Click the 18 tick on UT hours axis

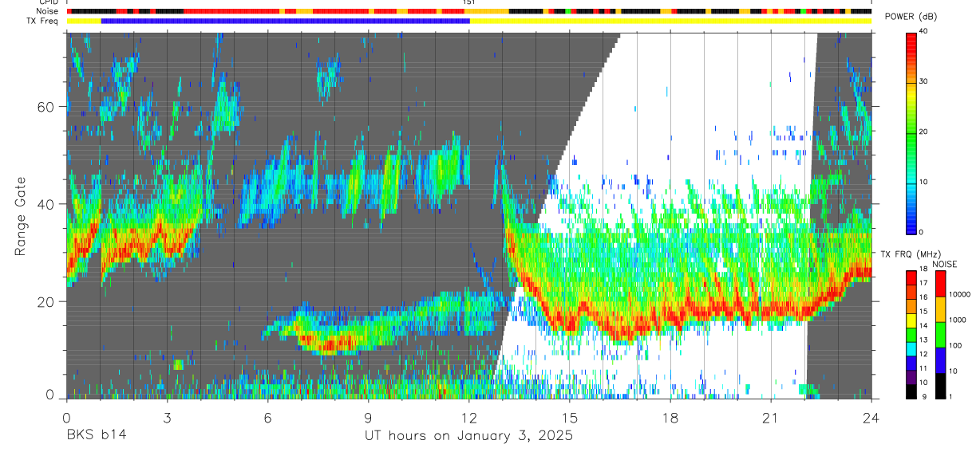tap(670, 417)
